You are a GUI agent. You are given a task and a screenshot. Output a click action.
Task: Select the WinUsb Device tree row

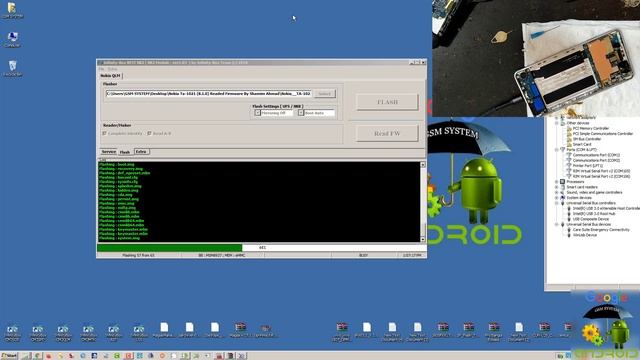click(585, 235)
